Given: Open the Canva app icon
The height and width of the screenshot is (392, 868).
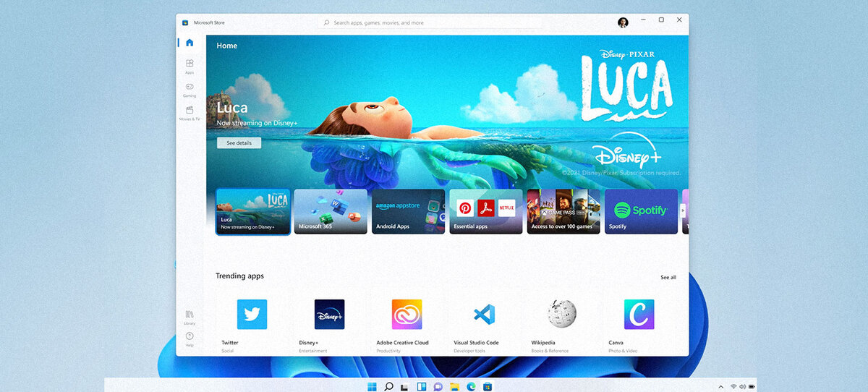Looking at the screenshot, I should tap(639, 315).
